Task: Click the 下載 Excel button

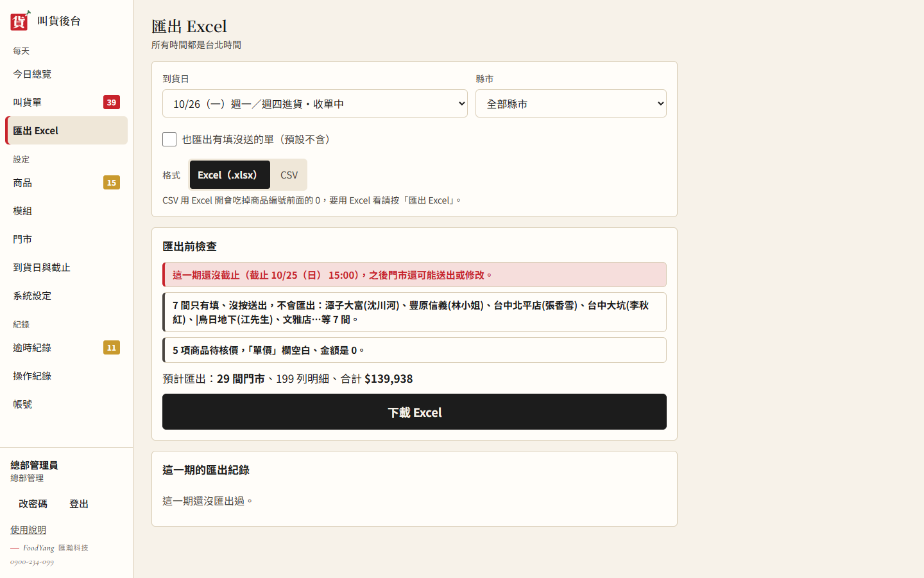Action: (x=415, y=412)
